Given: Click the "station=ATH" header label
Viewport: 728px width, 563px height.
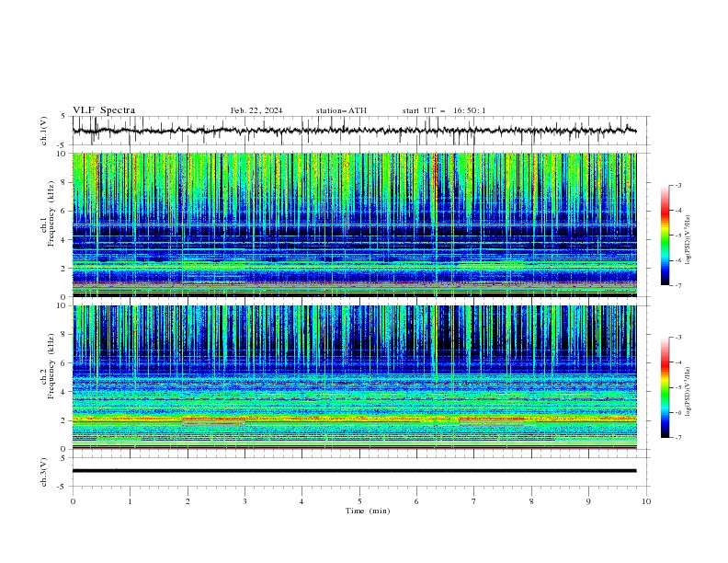Looking at the screenshot, I should click(341, 110).
